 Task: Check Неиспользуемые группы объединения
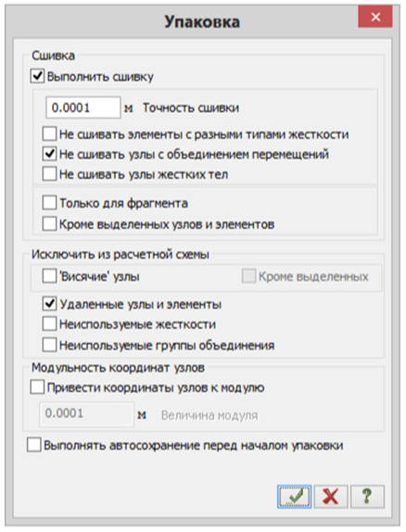[49, 345]
